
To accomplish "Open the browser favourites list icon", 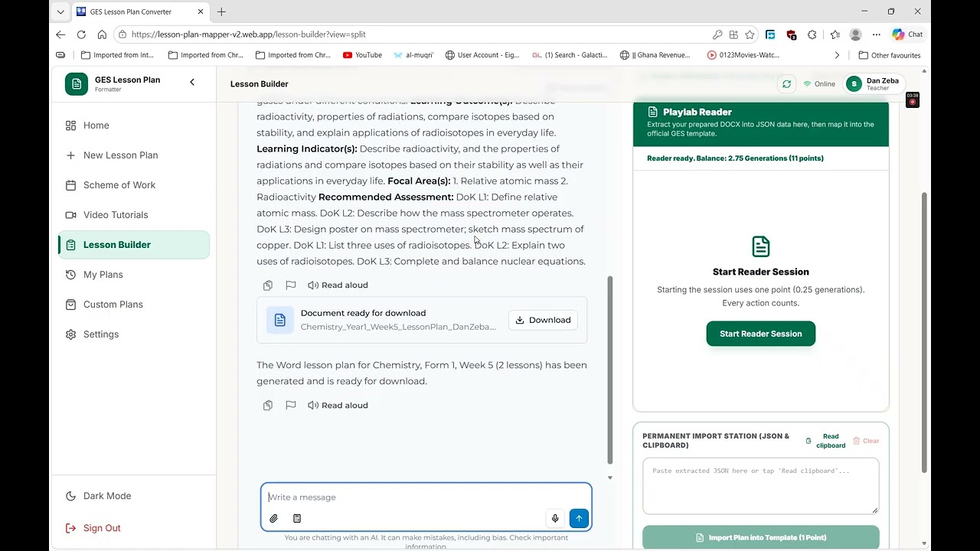I will point(835,34).
